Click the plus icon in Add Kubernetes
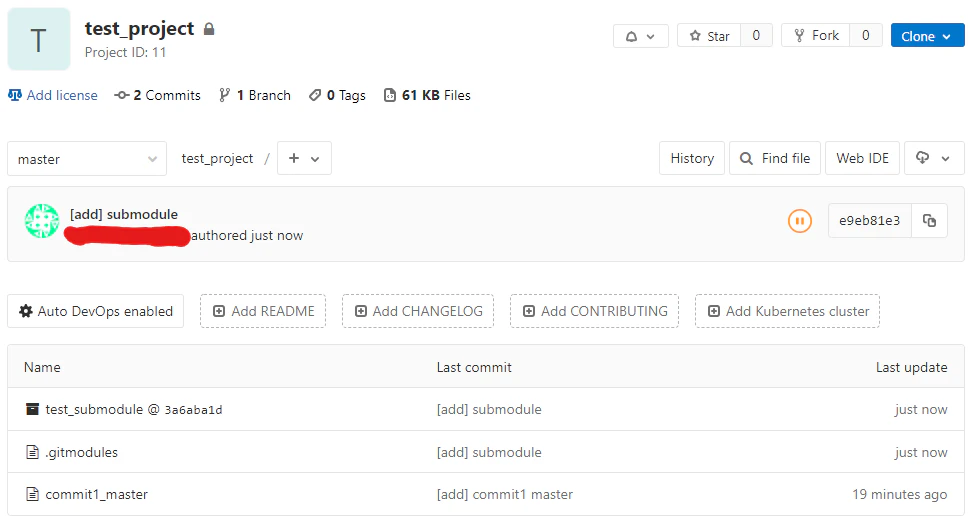979x532 pixels. pos(714,311)
